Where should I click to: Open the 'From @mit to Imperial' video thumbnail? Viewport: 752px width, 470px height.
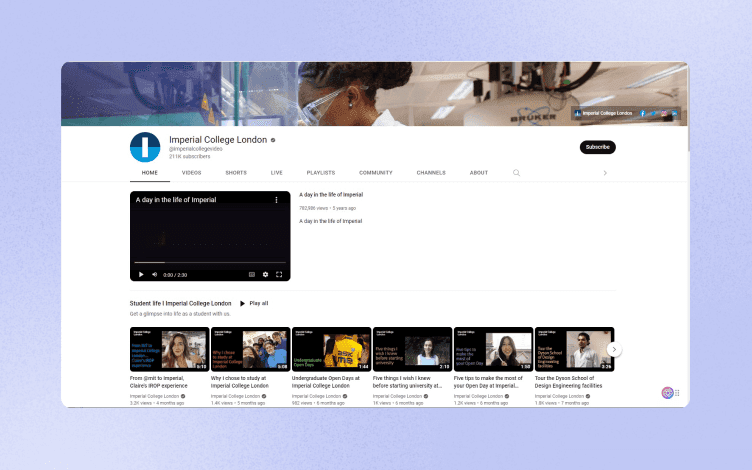point(169,349)
